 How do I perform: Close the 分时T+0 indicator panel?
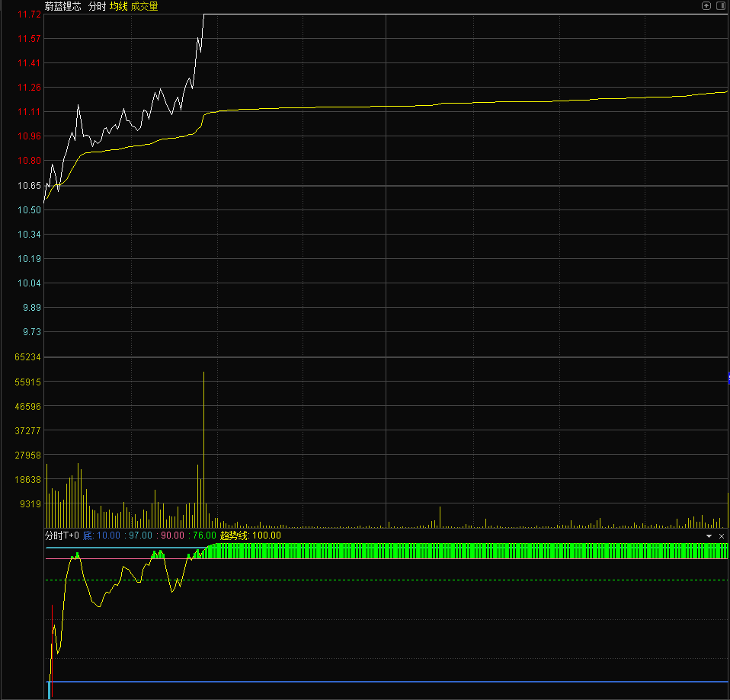click(722, 536)
